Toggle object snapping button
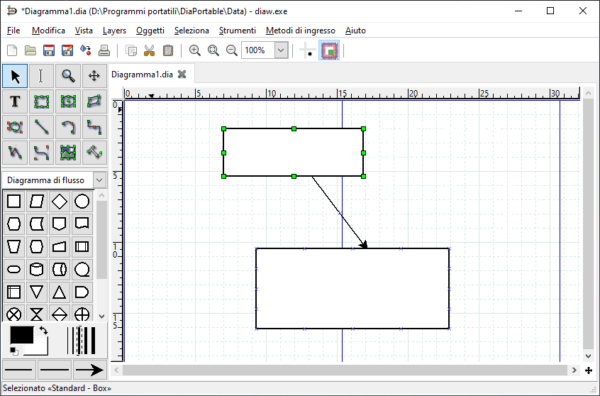 (329, 51)
